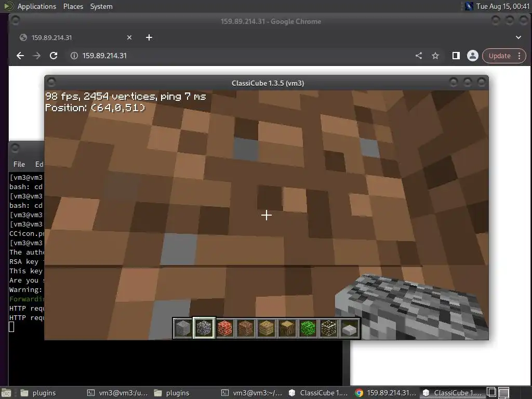Select the log block in the hotbar
Image resolution: width=532 pixels, height=399 pixels.
click(287, 328)
